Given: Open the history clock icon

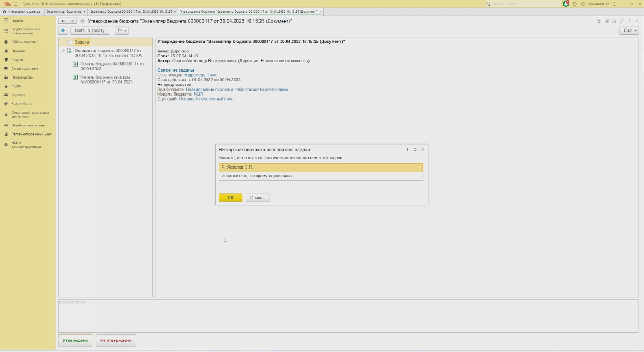Looking at the screenshot, I should click(575, 4).
